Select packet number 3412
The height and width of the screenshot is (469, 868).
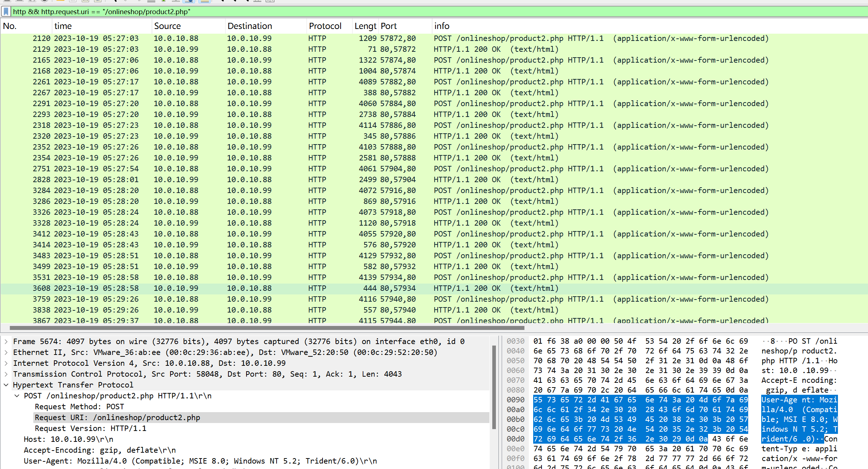[434, 234]
